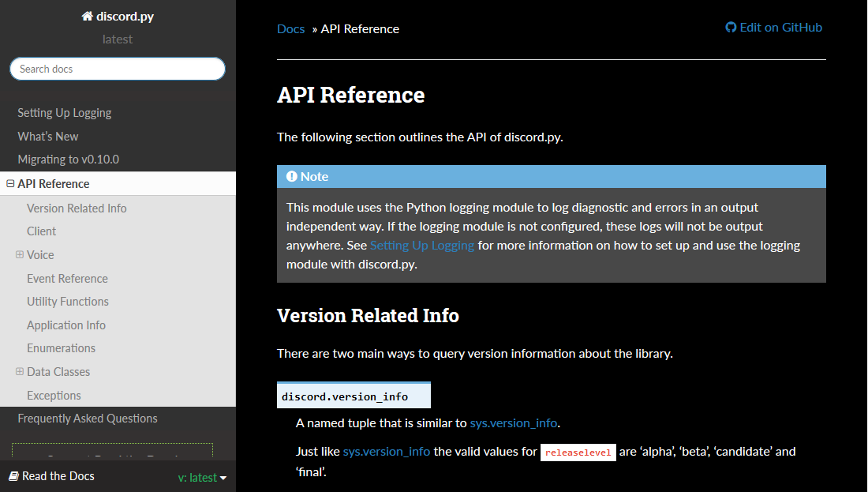Image resolution: width=868 pixels, height=492 pixels.
Task: Click the info icon in the Note banner
Action: (293, 176)
